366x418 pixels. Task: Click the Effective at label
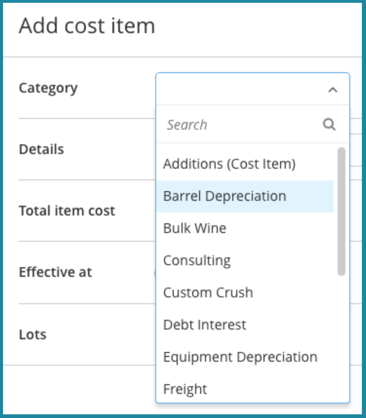[x=55, y=272]
